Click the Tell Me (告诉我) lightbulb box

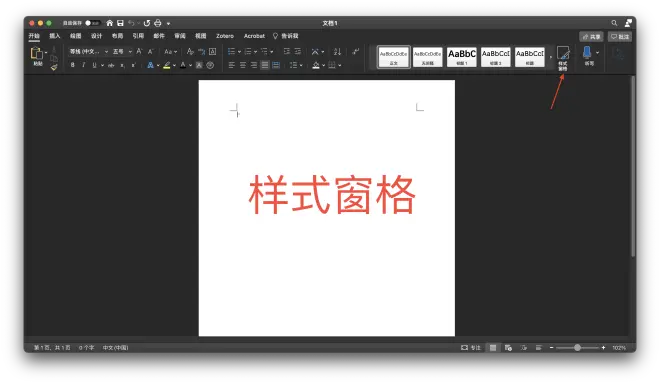[286, 36]
